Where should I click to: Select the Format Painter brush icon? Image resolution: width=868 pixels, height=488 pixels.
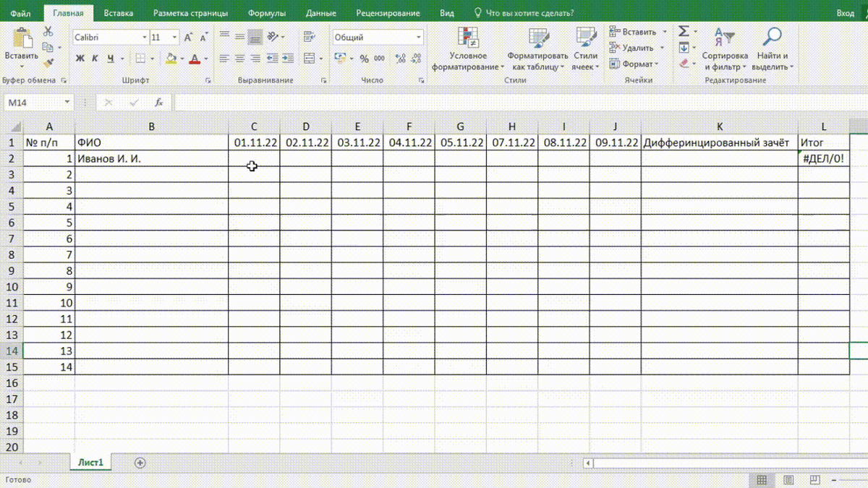(48, 64)
